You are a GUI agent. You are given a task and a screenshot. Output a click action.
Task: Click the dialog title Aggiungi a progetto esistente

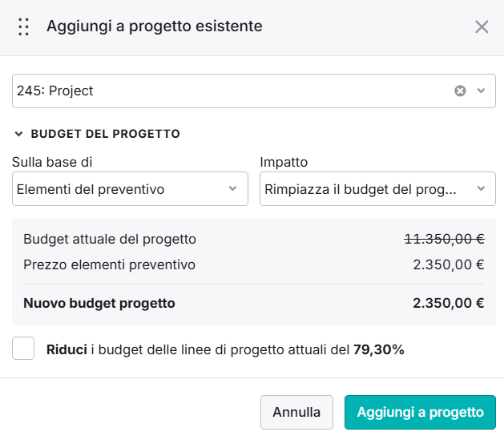coord(155,26)
